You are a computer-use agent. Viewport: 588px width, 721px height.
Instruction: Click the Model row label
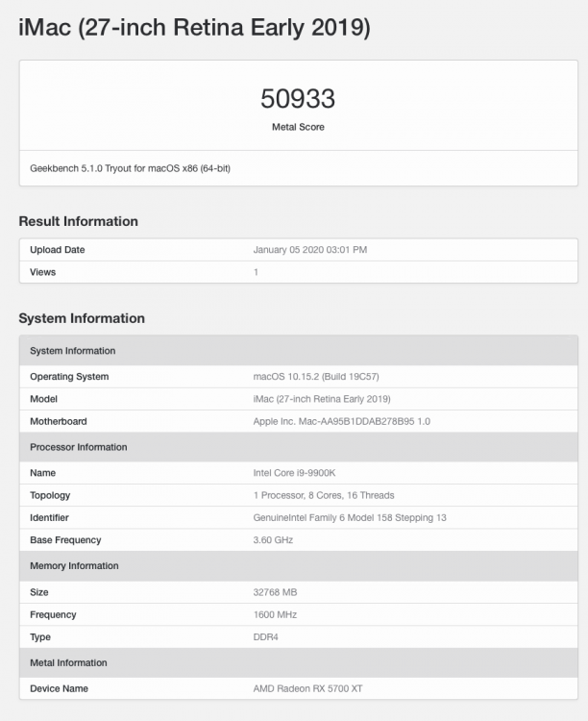[43, 399]
